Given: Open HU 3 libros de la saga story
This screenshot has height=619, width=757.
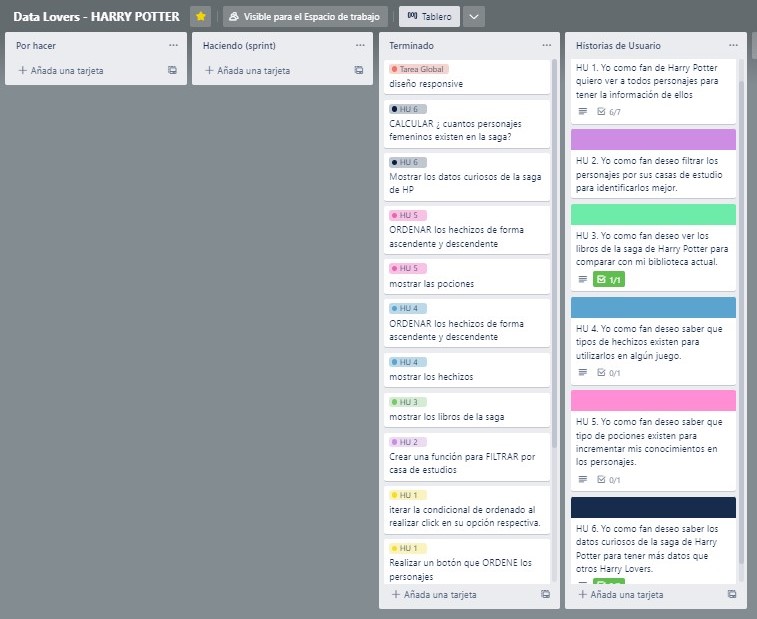Looking at the screenshot, I should pyautogui.click(x=653, y=249).
